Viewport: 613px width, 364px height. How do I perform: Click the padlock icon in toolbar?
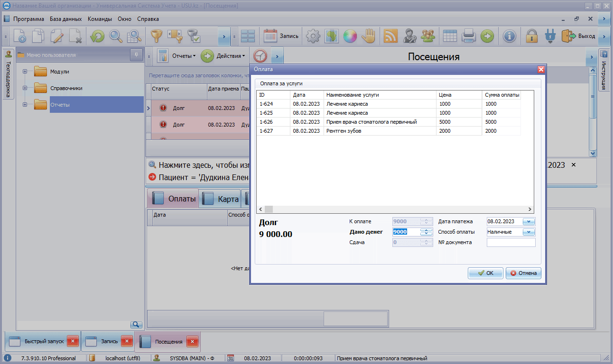(532, 36)
